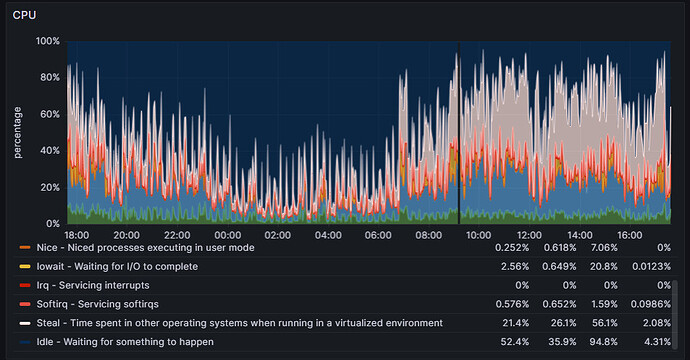Click Idle value 4.31%
The image size is (690, 360).
658,342
